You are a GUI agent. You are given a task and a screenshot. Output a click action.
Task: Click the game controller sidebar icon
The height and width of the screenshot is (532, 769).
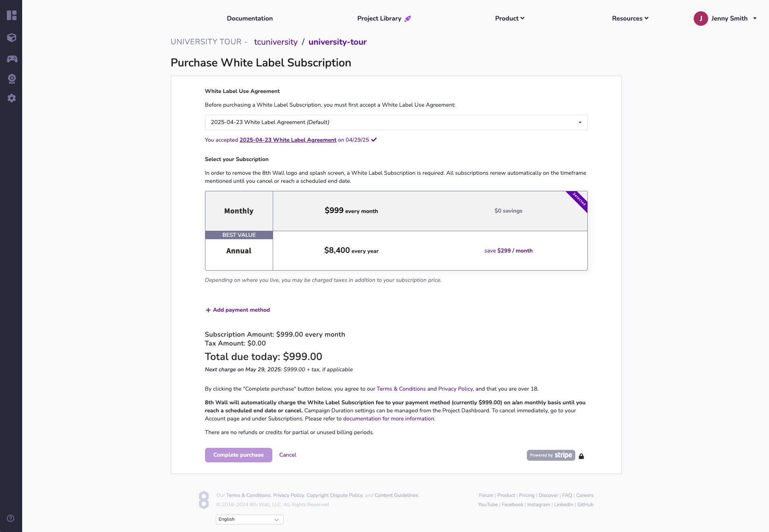pyautogui.click(x=12, y=59)
